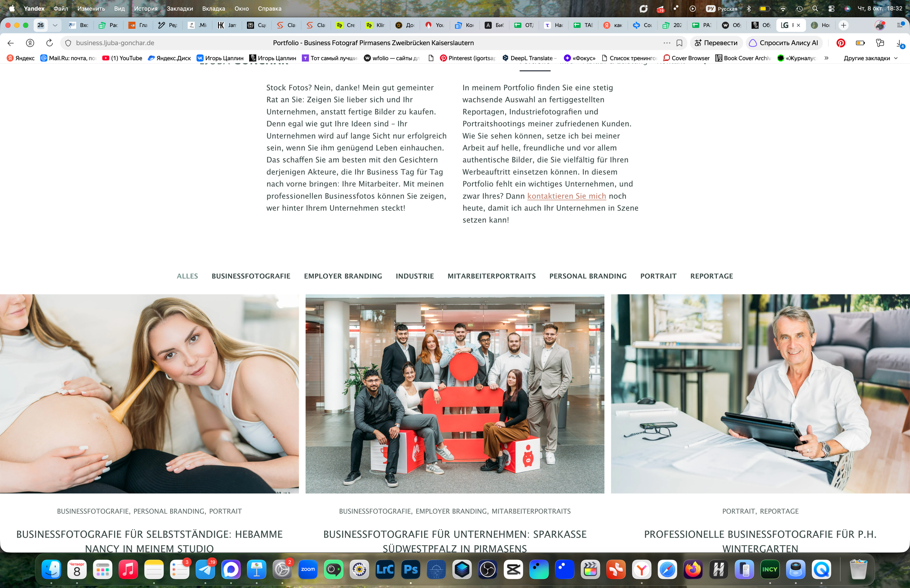This screenshot has height=588, width=910.
Task: Open the Wi-Fi status menu
Action: coord(783,9)
